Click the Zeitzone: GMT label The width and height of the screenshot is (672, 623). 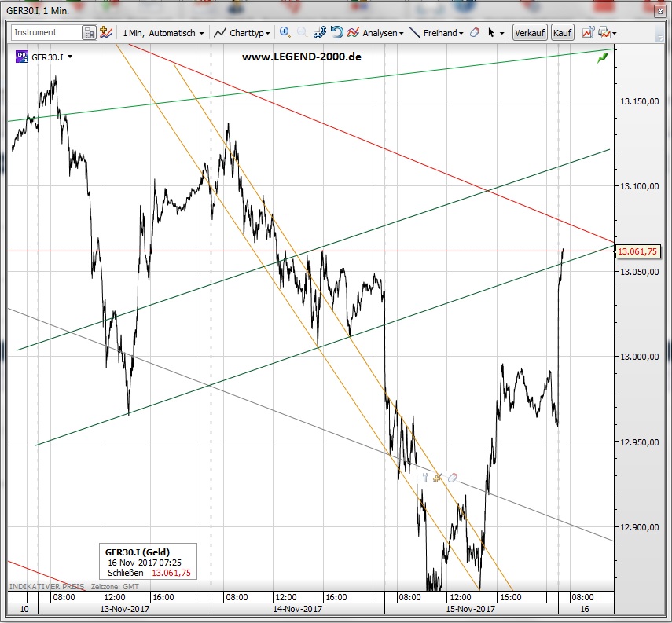point(115,587)
